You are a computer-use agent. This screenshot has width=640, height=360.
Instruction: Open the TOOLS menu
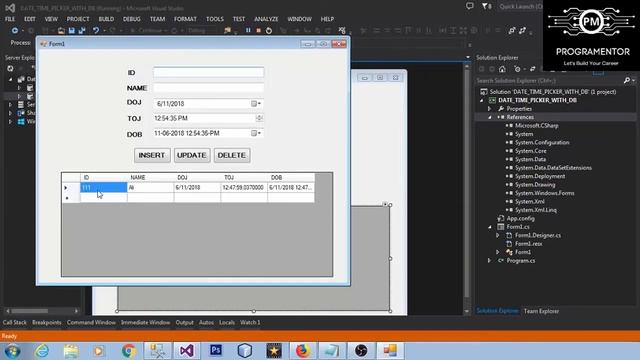[215, 19]
